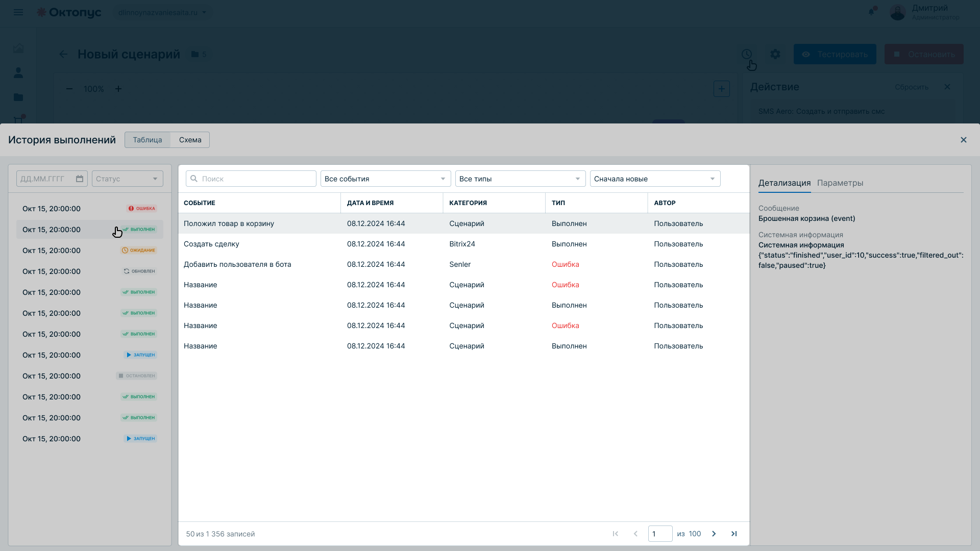This screenshot has height=551, width=980.
Task: Open the execution history clock icon
Action: [x=747, y=54]
